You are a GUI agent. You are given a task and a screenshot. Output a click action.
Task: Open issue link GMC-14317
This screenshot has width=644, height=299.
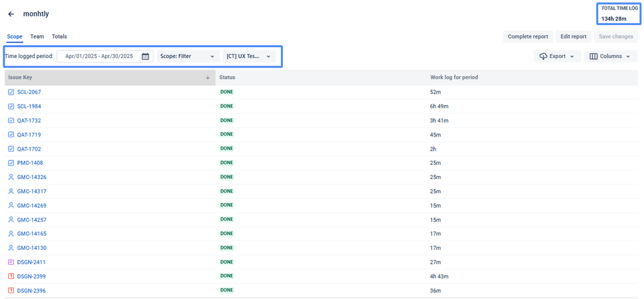[x=32, y=191]
